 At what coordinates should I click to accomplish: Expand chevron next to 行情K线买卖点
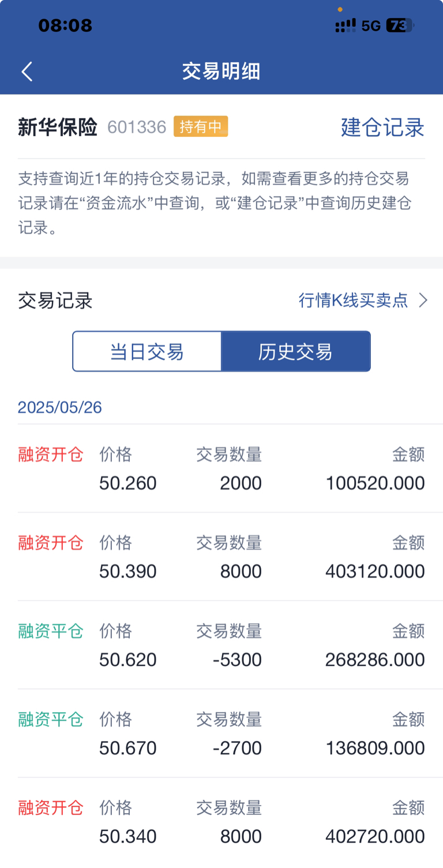pos(423,300)
